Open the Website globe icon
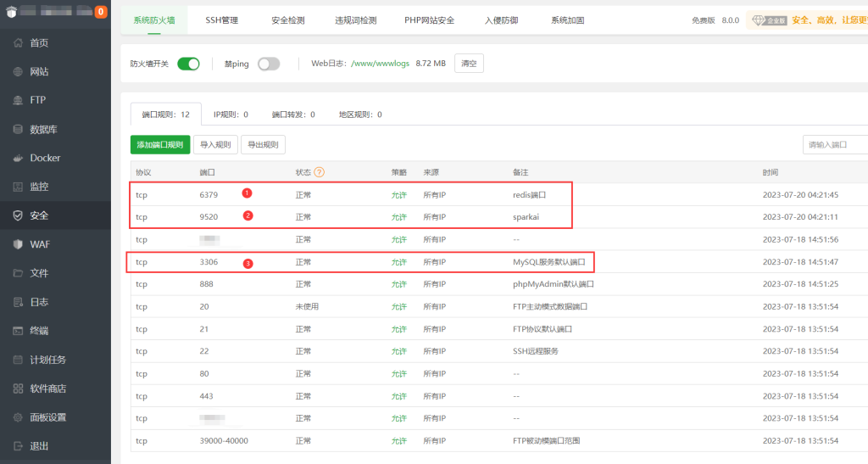 pyautogui.click(x=18, y=71)
